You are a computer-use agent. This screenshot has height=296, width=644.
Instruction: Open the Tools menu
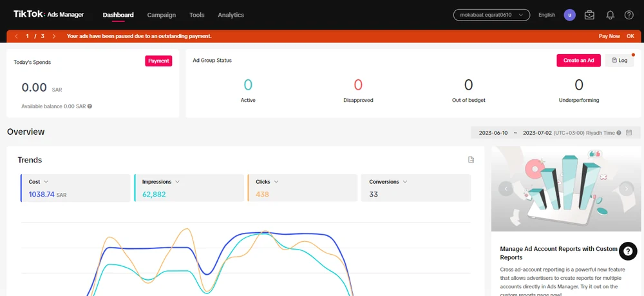point(196,15)
